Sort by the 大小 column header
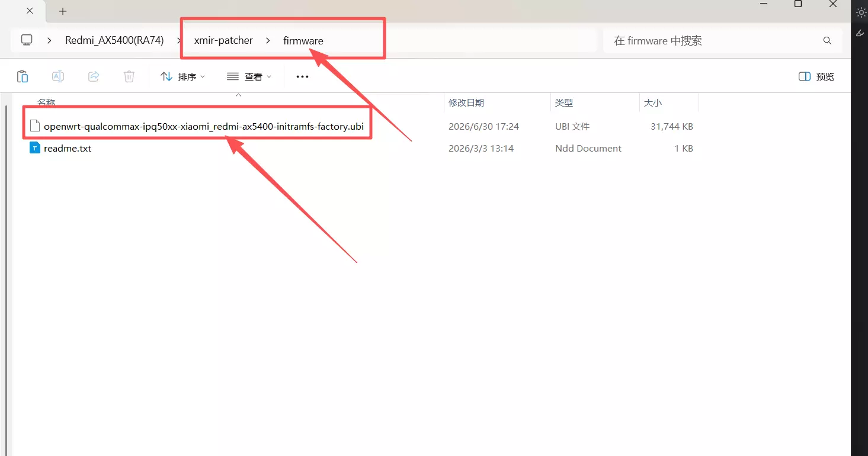The height and width of the screenshot is (456, 868). click(x=652, y=102)
